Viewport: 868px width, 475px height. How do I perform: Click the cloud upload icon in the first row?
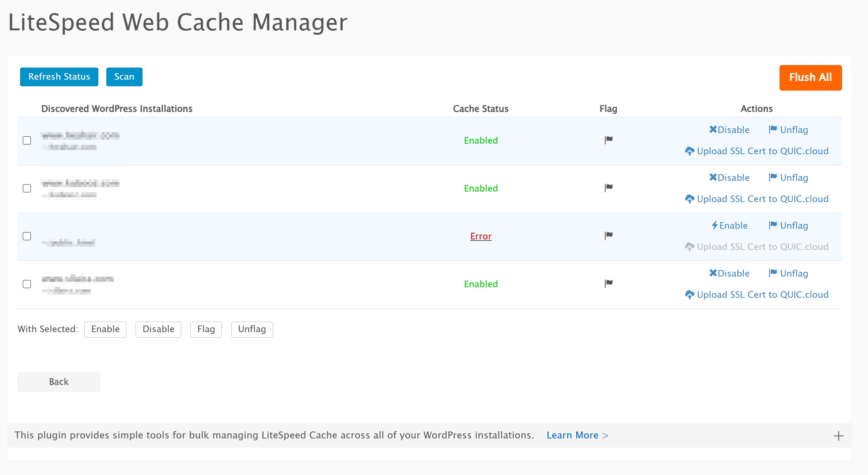click(x=689, y=151)
